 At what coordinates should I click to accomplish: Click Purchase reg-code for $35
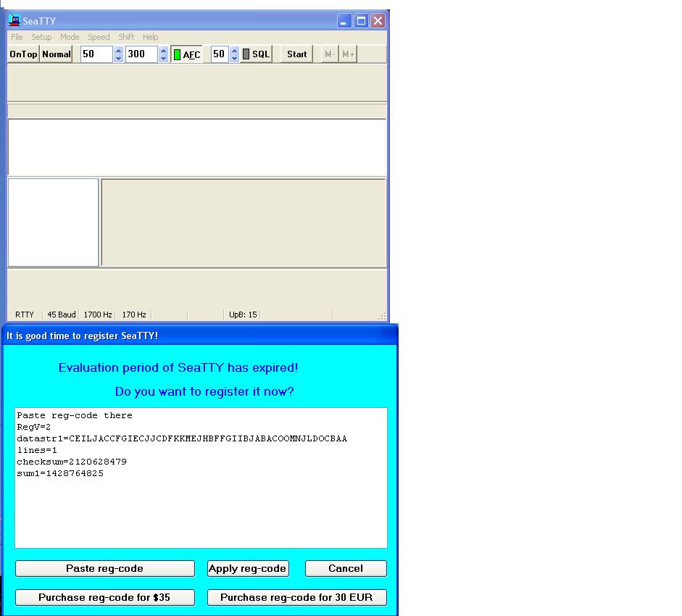point(105,597)
